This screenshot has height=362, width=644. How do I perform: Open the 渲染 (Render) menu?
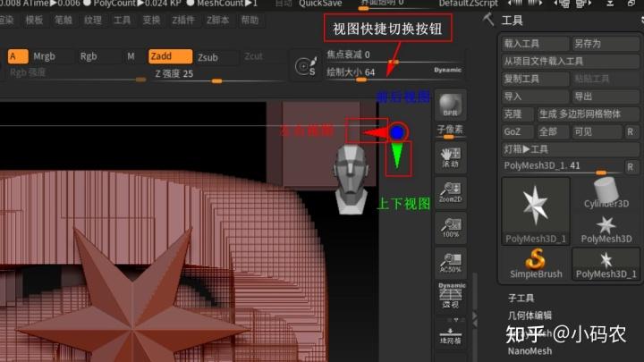tap(5, 20)
